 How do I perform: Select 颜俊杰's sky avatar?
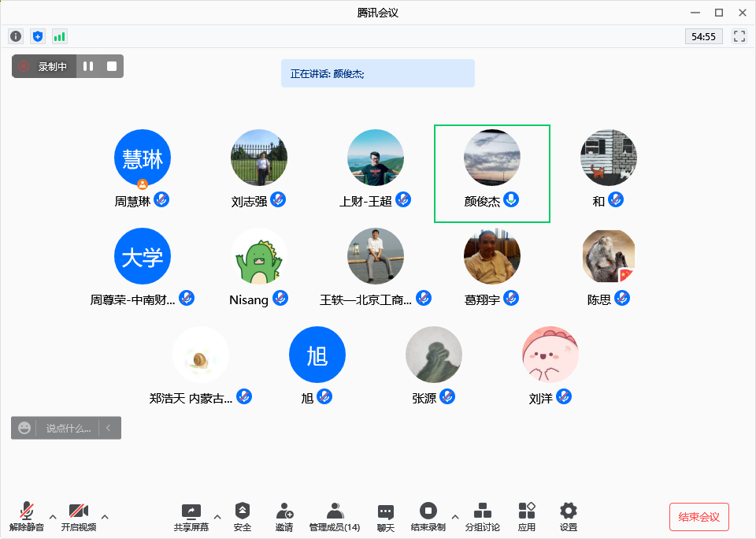click(491, 158)
